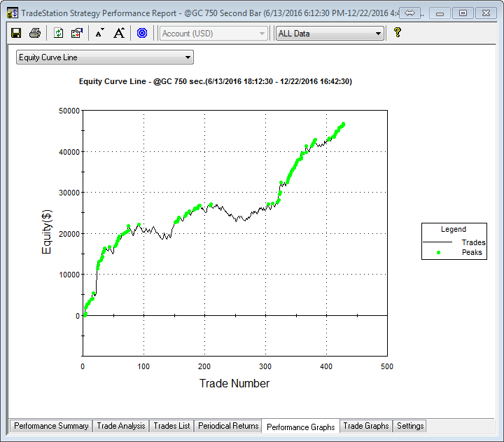
Task: Switch to the Trade Graphs tab
Action: (x=365, y=426)
